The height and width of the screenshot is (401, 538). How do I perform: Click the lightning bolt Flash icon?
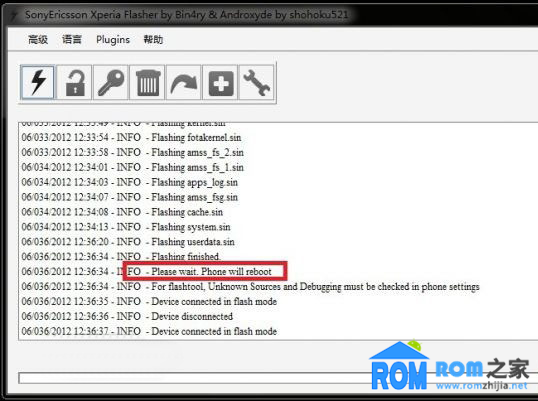[37, 82]
